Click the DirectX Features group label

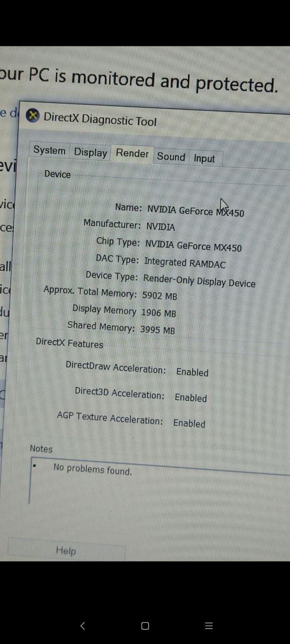point(70,343)
